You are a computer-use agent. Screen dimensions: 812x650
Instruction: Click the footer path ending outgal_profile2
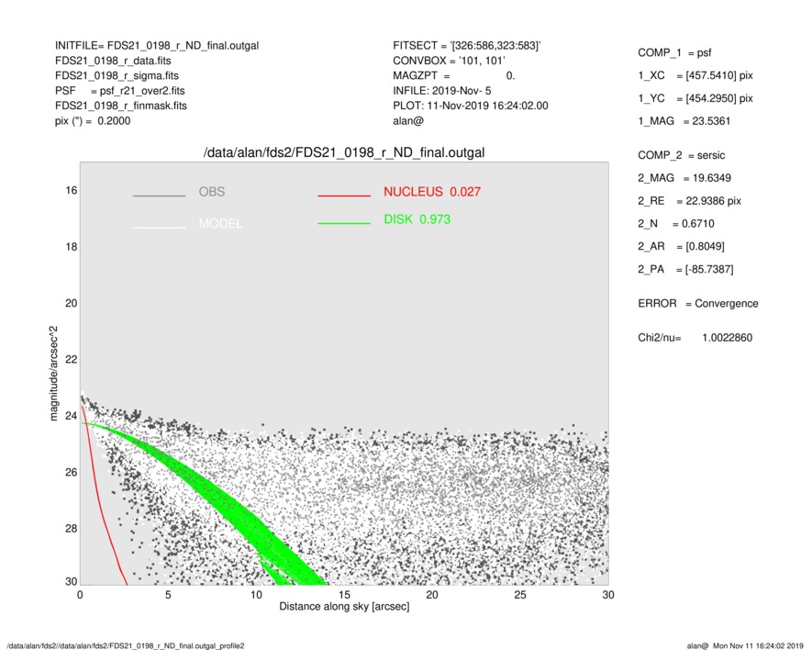point(126,645)
